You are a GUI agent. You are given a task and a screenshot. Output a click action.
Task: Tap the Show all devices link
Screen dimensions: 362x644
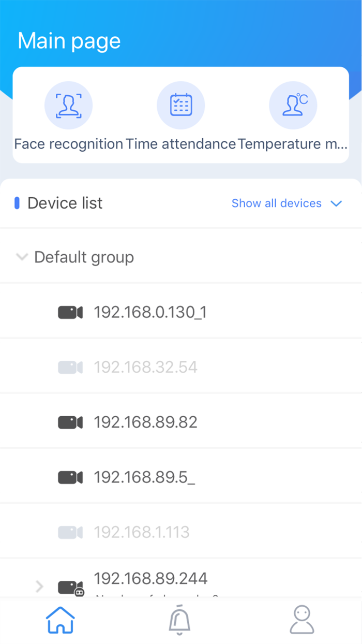(276, 203)
